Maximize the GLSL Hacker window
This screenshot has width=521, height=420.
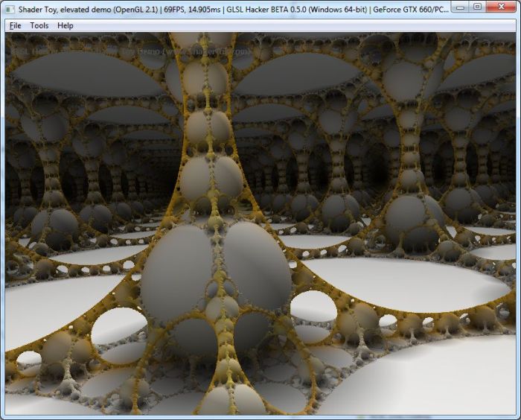pos(477,7)
